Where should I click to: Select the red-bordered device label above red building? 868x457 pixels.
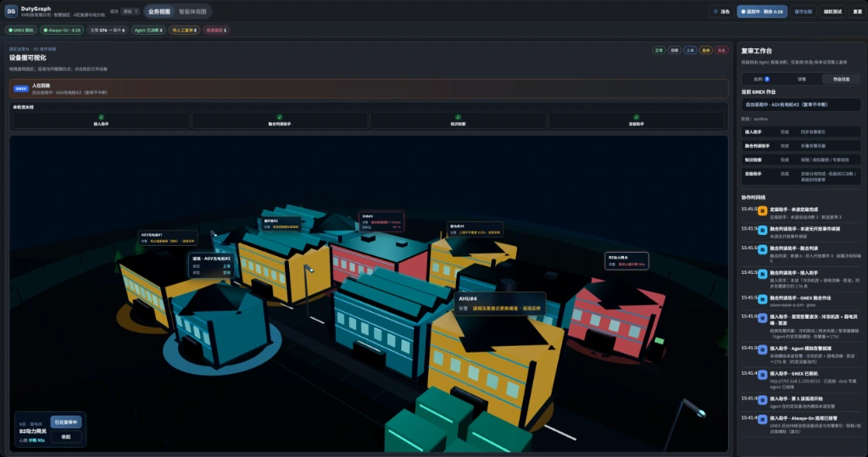pyautogui.click(x=381, y=221)
